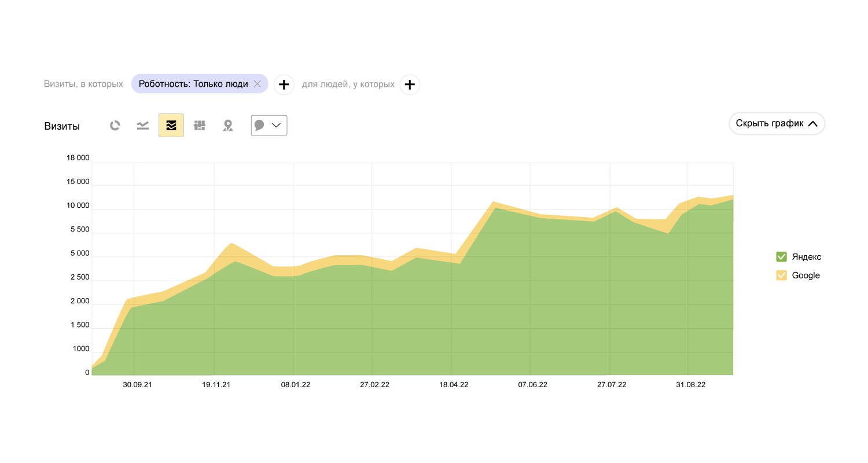The height and width of the screenshot is (463, 868).
Task: Switch to the treemap chart view
Action: [200, 126]
